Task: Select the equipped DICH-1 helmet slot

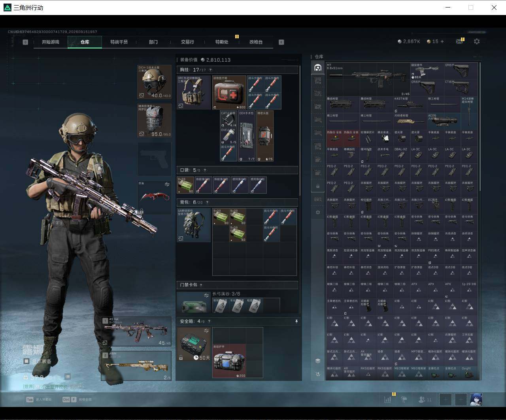Action: [155, 82]
